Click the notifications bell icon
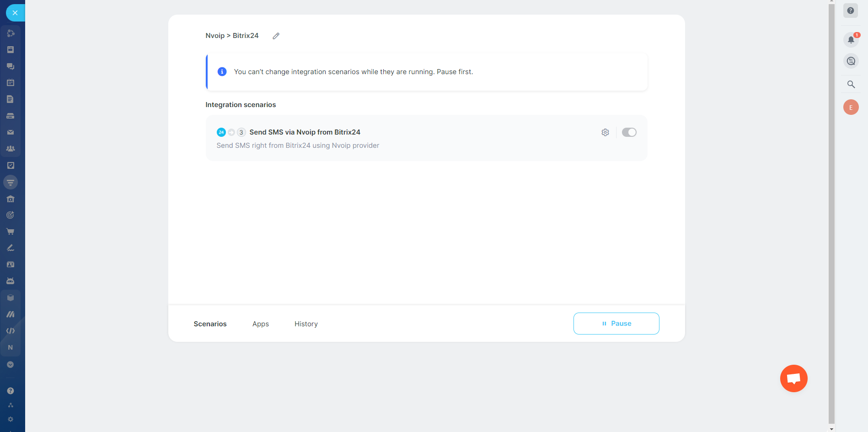 coord(851,40)
